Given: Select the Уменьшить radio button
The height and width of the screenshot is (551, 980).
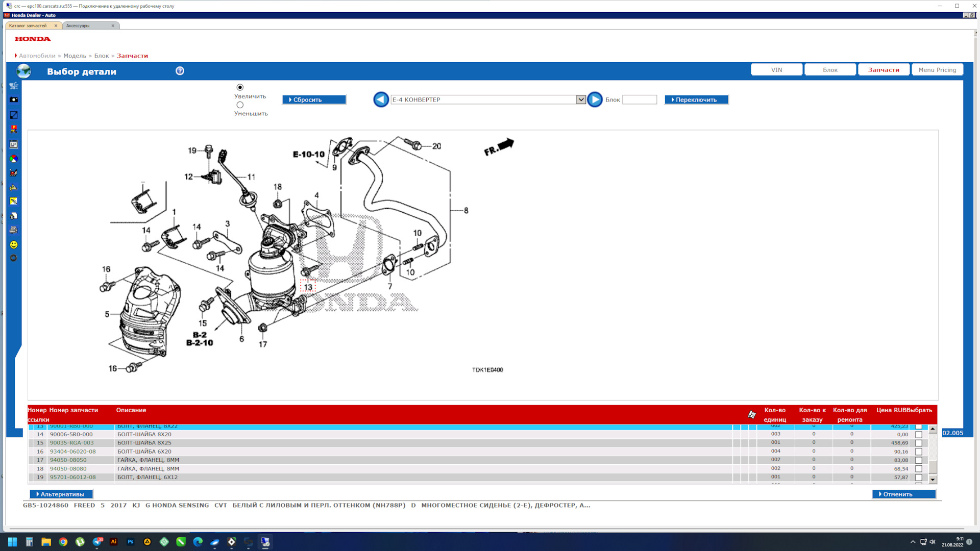Looking at the screenshot, I should coord(240,105).
